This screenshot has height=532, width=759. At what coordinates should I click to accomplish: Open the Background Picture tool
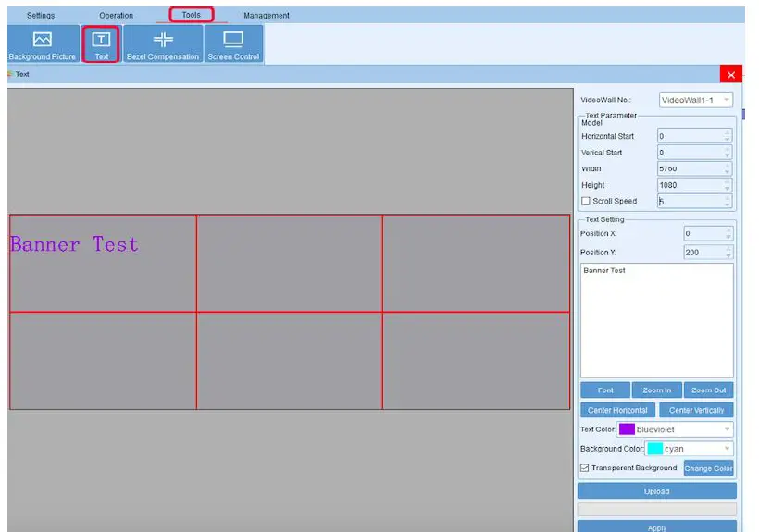(x=43, y=44)
